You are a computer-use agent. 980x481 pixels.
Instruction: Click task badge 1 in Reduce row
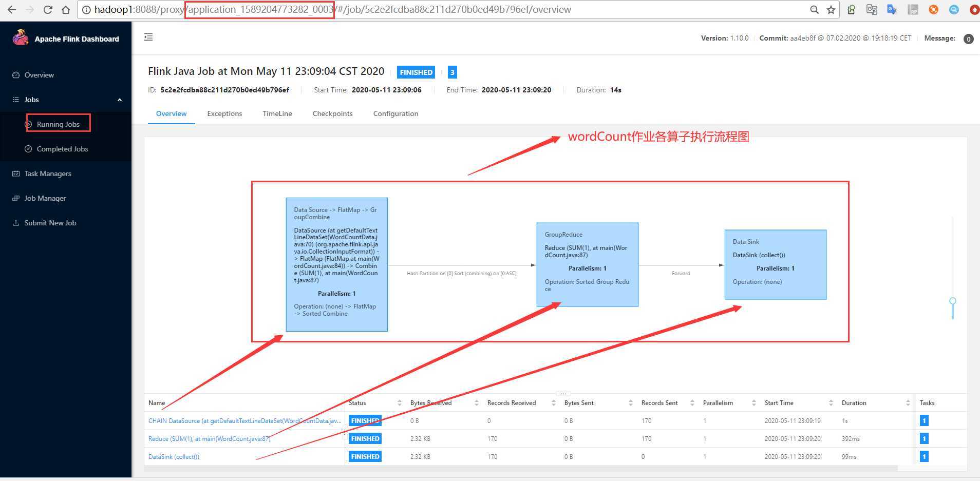924,439
